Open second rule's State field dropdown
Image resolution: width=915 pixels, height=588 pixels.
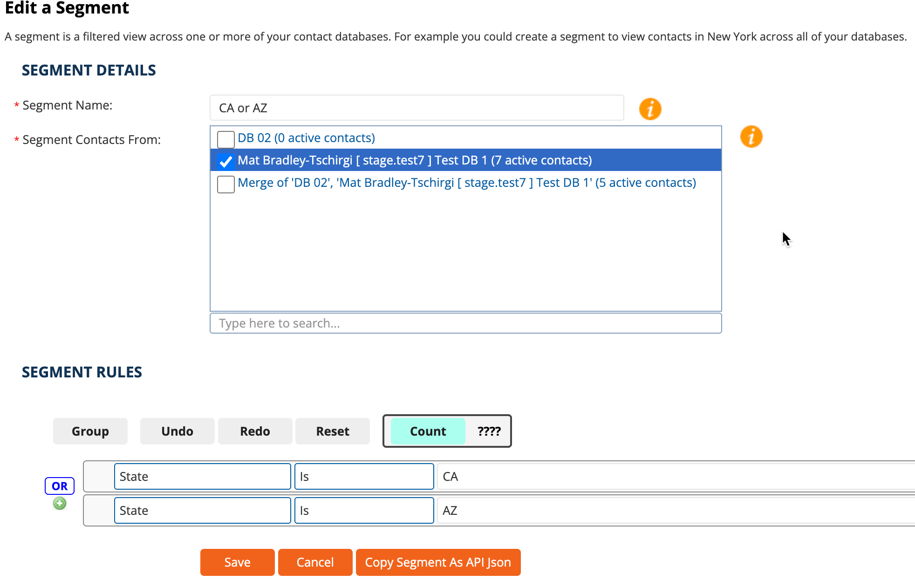click(202, 510)
